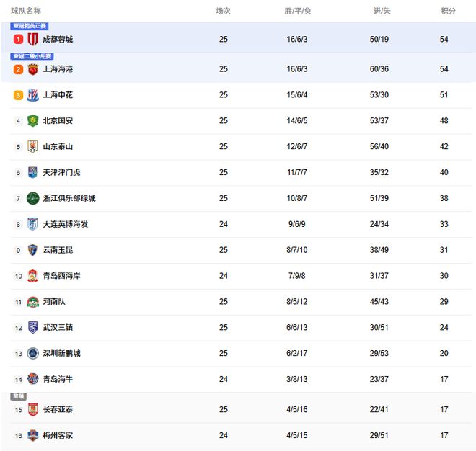Click the 大连英博海发 team badge

point(32,224)
